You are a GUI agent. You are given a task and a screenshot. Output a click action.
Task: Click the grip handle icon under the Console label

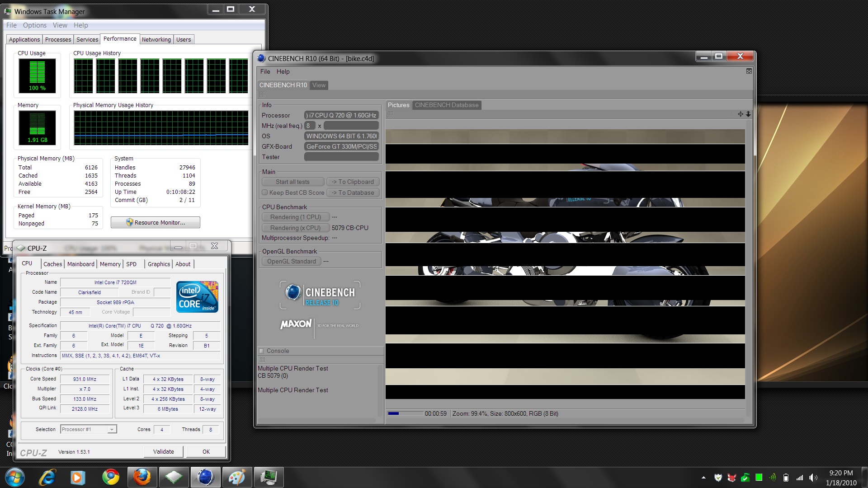click(x=262, y=360)
